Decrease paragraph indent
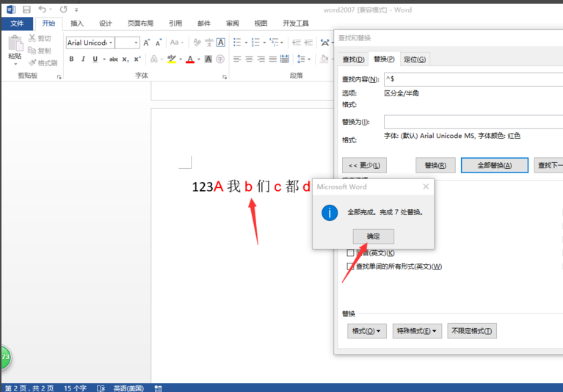The height and width of the screenshot is (392, 563). pyautogui.click(x=297, y=43)
